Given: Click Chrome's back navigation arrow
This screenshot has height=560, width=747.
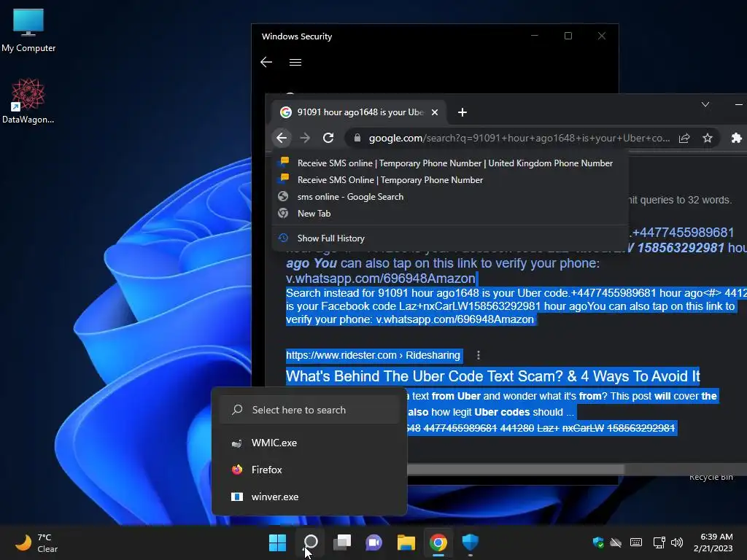Looking at the screenshot, I should (282, 138).
